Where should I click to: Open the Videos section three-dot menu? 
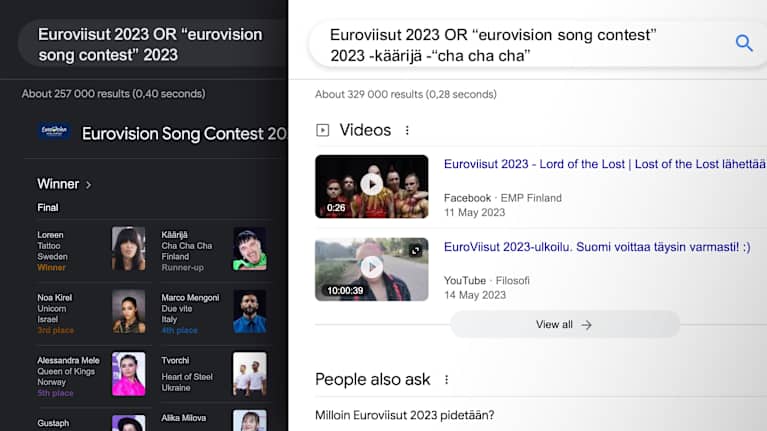(x=407, y=130)
